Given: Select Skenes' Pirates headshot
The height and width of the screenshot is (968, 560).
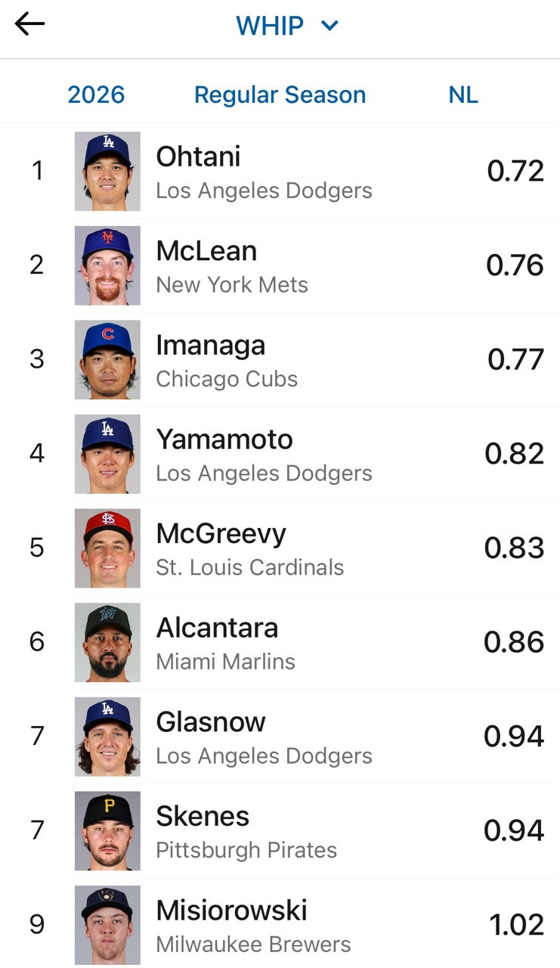Looking at the screenshot, I should click(x=107, y=830).
